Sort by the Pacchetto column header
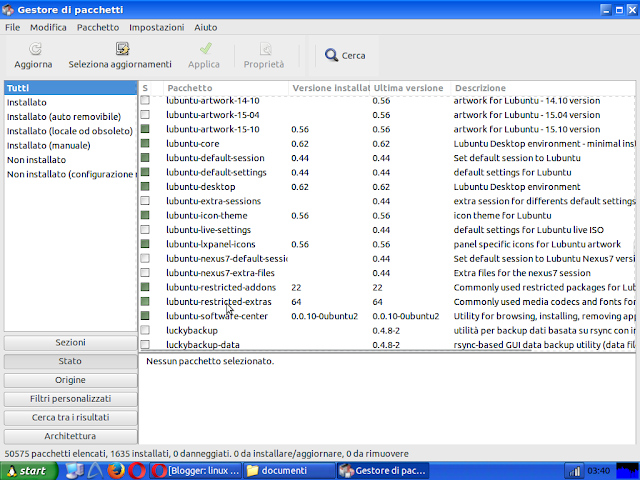 tap(226, 88)
